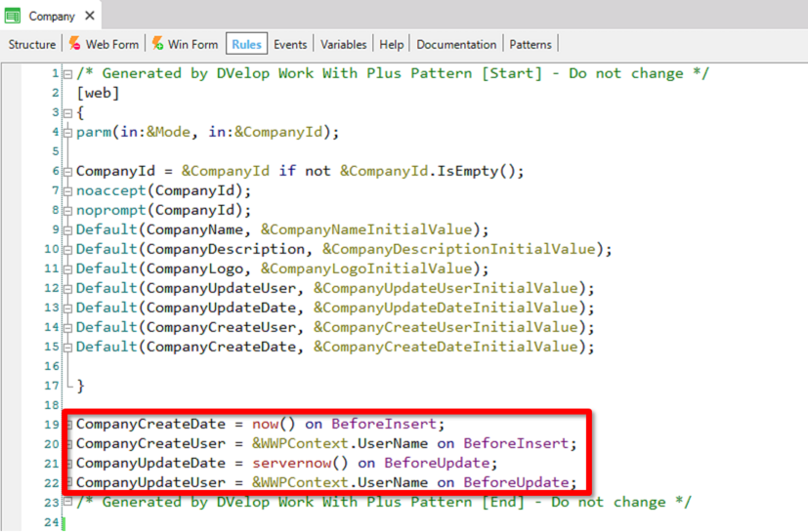Collapse the Default CompanyCreateUser rule fold
Viewport: 808px width, 532px height.
tap(67, 329)
